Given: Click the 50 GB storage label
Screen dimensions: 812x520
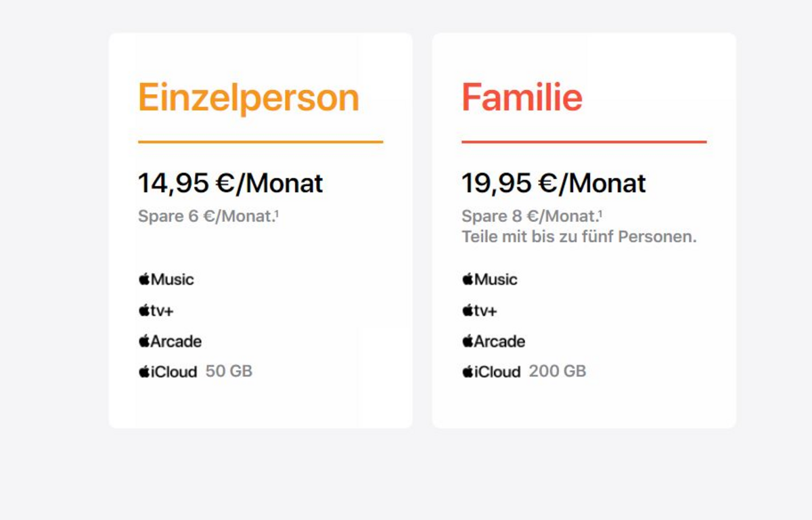Looking at the screenshot, I should click(x=229, y=371).
